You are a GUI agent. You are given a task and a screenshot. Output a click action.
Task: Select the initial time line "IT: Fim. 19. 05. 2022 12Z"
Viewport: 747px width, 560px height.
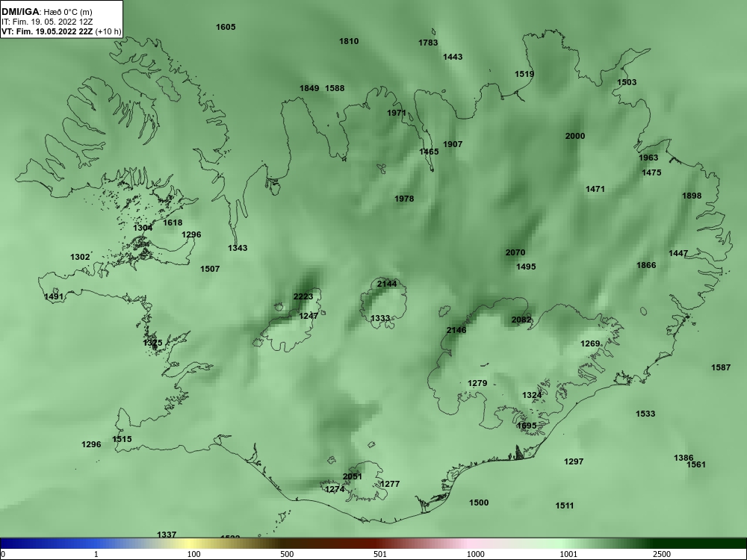click(x=46, y=22)
